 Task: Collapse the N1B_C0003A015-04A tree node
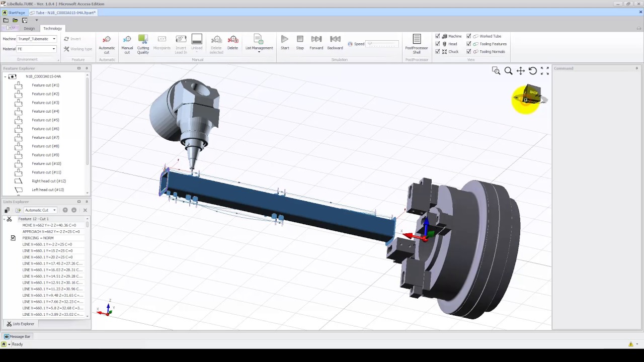pos(5,76)
